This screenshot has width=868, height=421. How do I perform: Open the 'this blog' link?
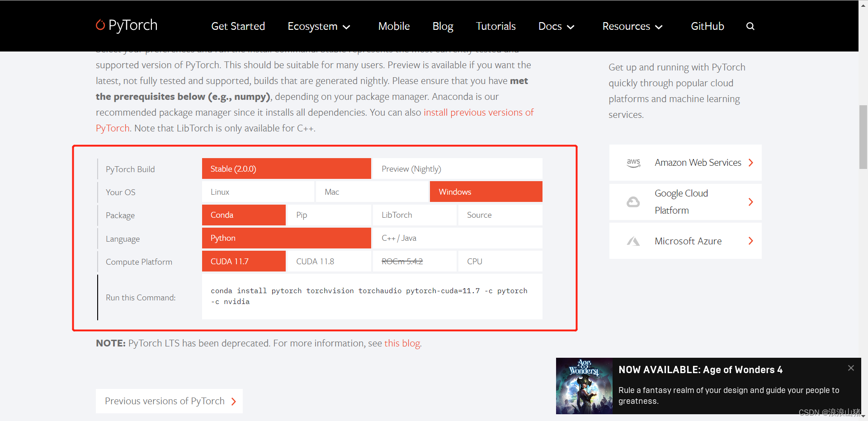click(x=402, y=343)
